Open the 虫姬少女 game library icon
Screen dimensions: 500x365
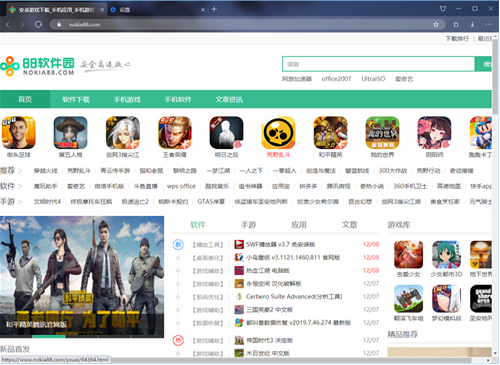pos(408,254)
